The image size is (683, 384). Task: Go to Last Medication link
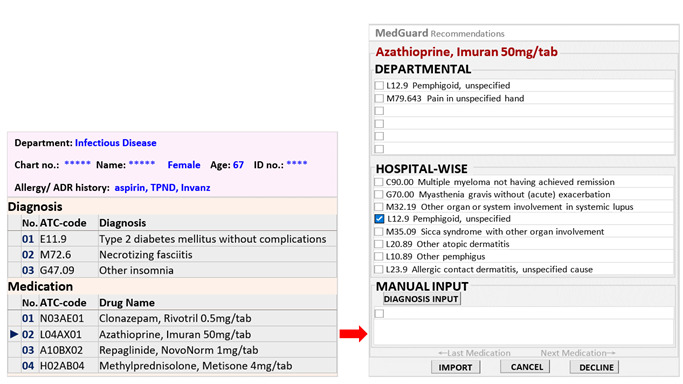click(x=474, y=353)
